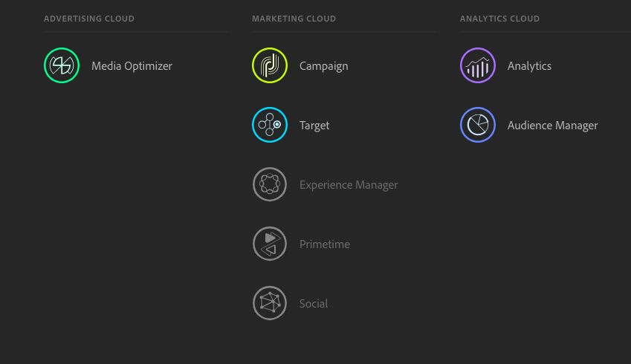Image resolution: width=631 pixels, height=364 pixels.
Task: Open the Audience Manager label
Action: (x=552, y=126)
